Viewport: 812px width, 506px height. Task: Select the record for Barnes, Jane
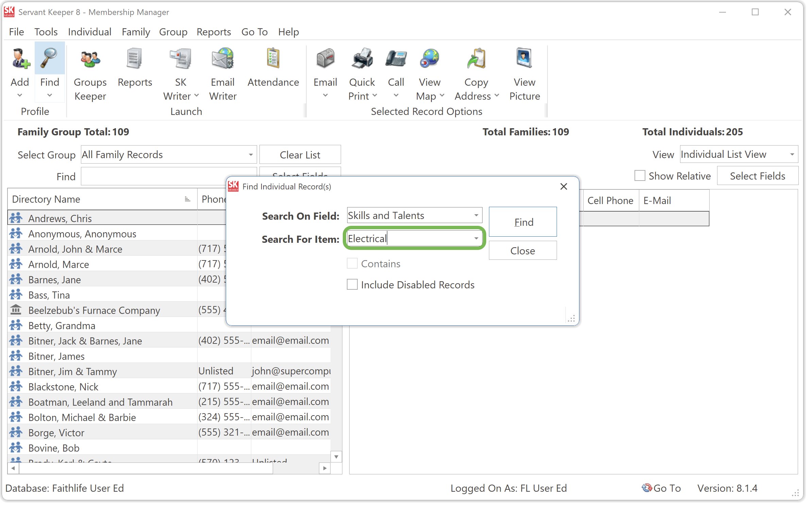pyautogui.click(x=54, y=280)
